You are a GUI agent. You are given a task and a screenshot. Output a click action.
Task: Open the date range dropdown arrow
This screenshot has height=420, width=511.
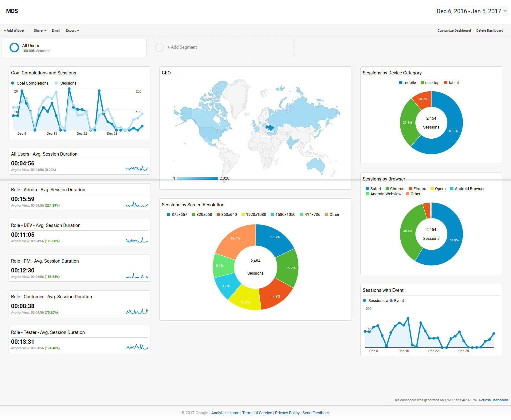click(505, 11)
